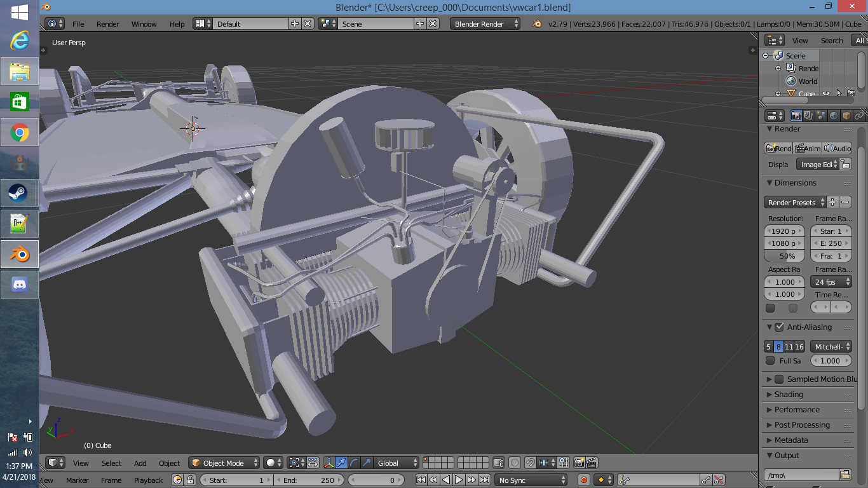Open the World properties tab globe icon
868x488 pixels.
[834, 116]
